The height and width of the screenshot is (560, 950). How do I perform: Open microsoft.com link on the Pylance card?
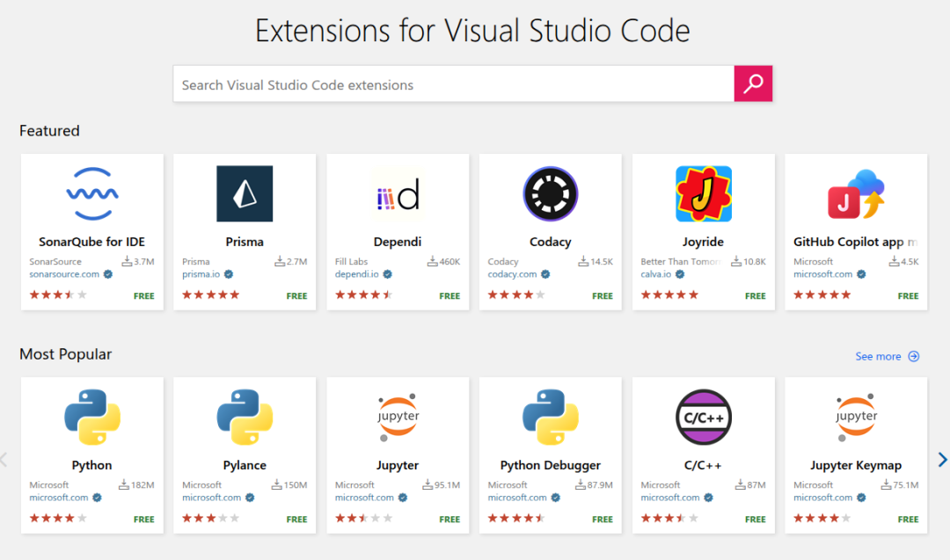coord(211,498)
